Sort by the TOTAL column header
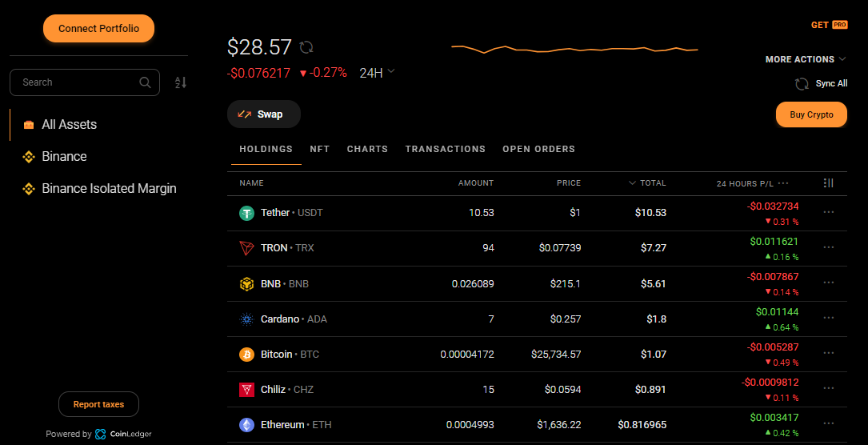Image resolution: width=868 pixels, height=445 pixels. click(x=647, y=182)
